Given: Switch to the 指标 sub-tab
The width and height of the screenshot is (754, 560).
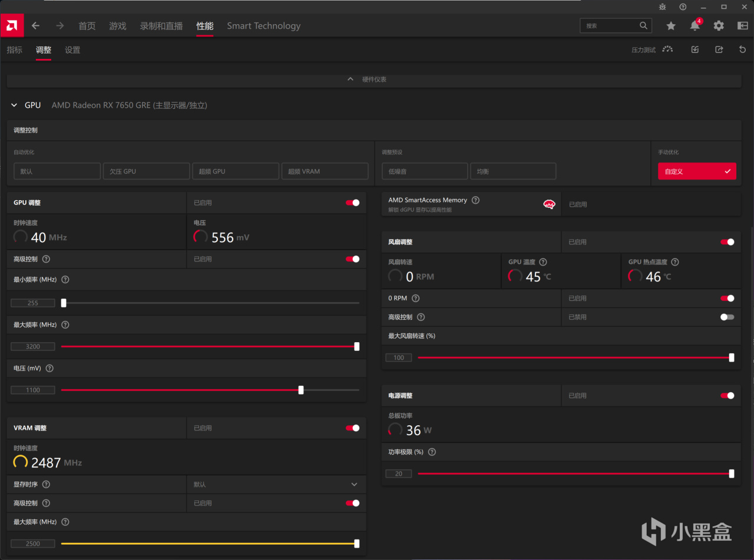Looking at the screenshot, I should coord(15,50).
